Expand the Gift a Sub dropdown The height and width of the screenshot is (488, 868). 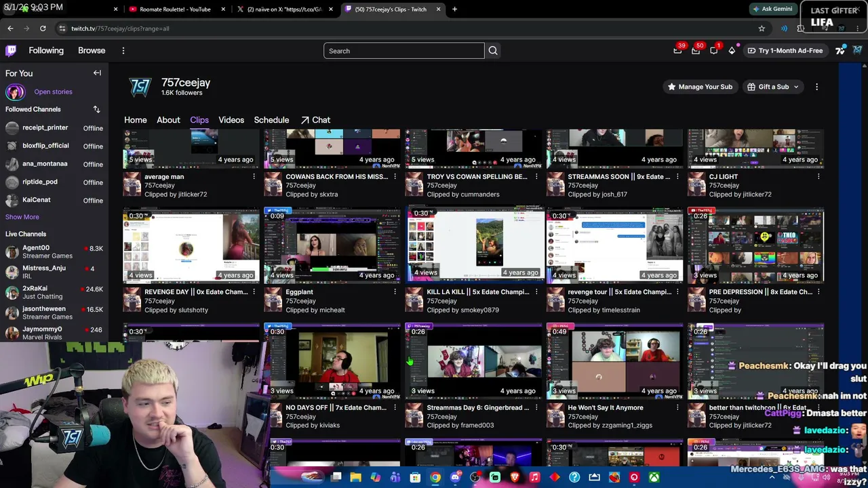(x=774, y=87)
